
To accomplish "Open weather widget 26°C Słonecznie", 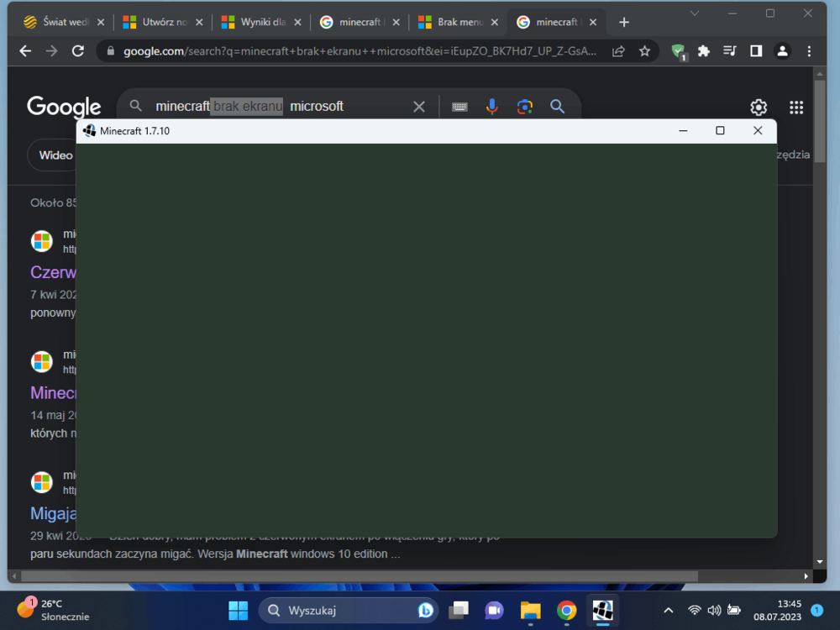I will tap(54, 610).
